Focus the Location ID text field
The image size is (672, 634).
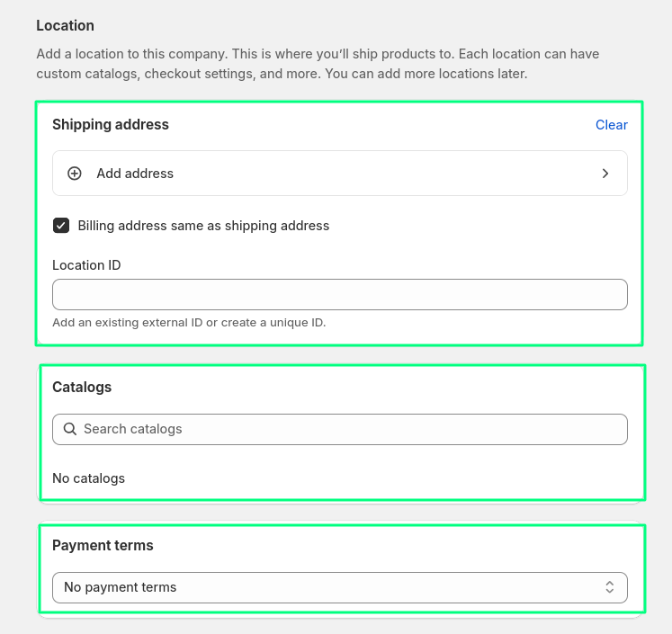(x=339, y=295)
